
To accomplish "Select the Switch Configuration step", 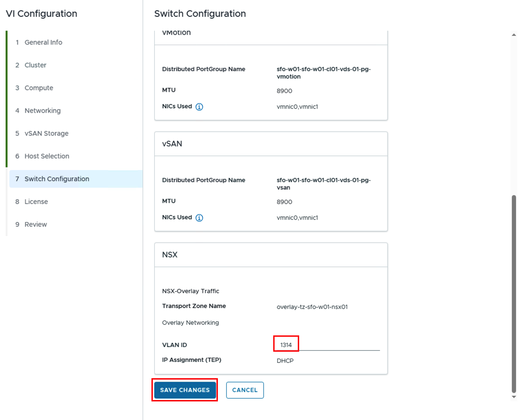I will [x=57, y=179].
